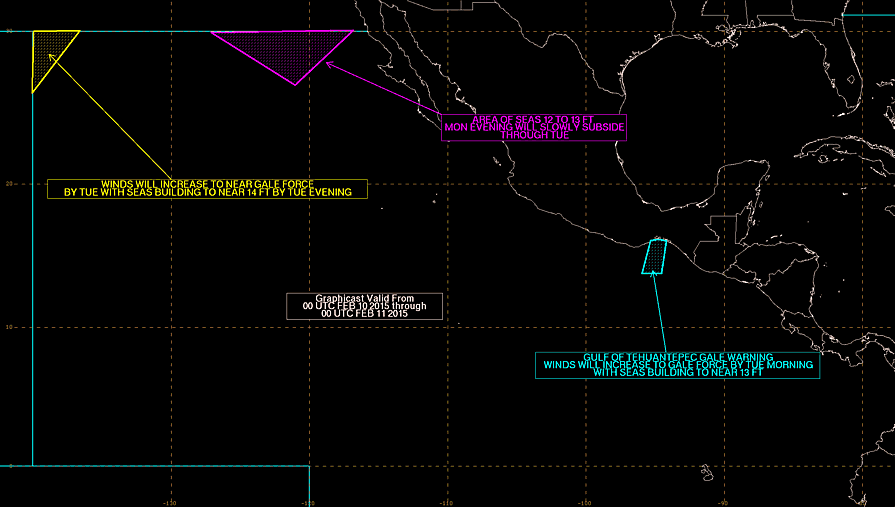Click the latitude 10 label
The width and height of the screenshot is (895, 507).
[x=9, y=327]
